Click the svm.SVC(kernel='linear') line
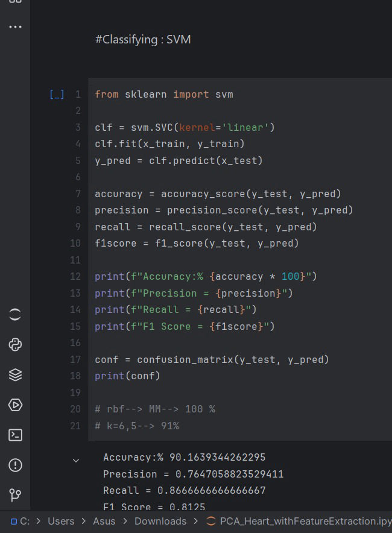392x533 pixels. (x=185, y=127)
